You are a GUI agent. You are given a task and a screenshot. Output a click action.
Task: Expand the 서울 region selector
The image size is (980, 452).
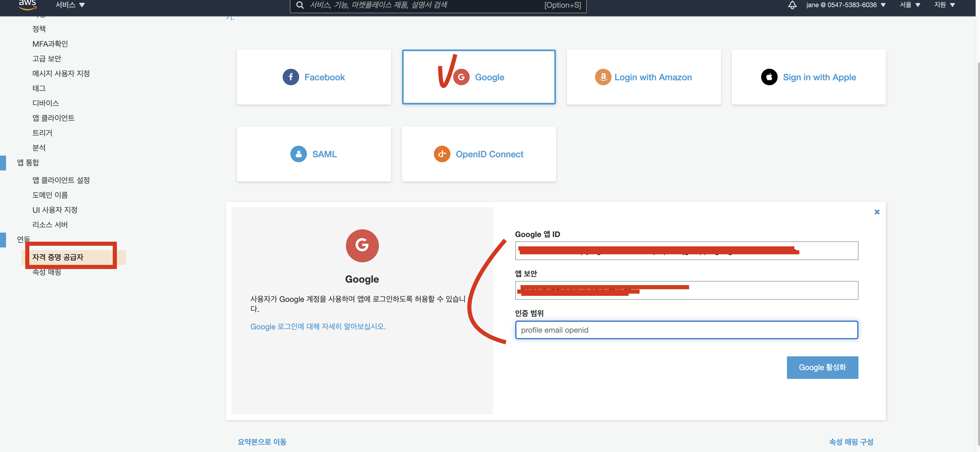click(910, 5)
